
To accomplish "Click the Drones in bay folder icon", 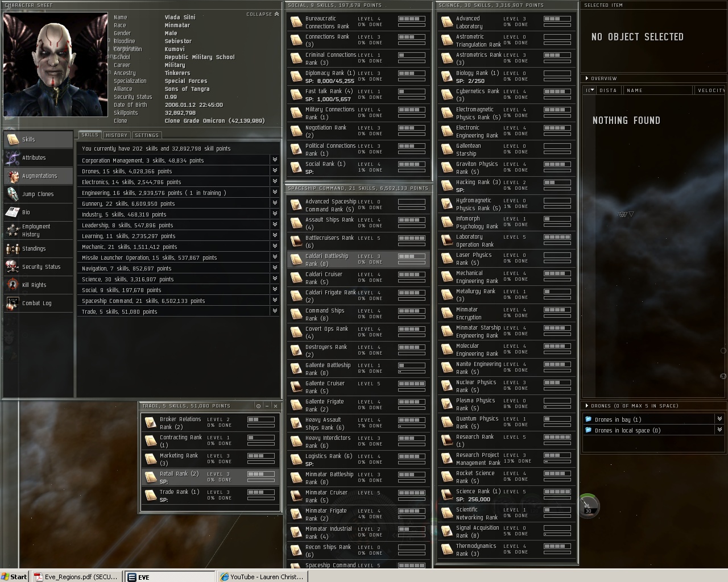I will tap(588, 419).
